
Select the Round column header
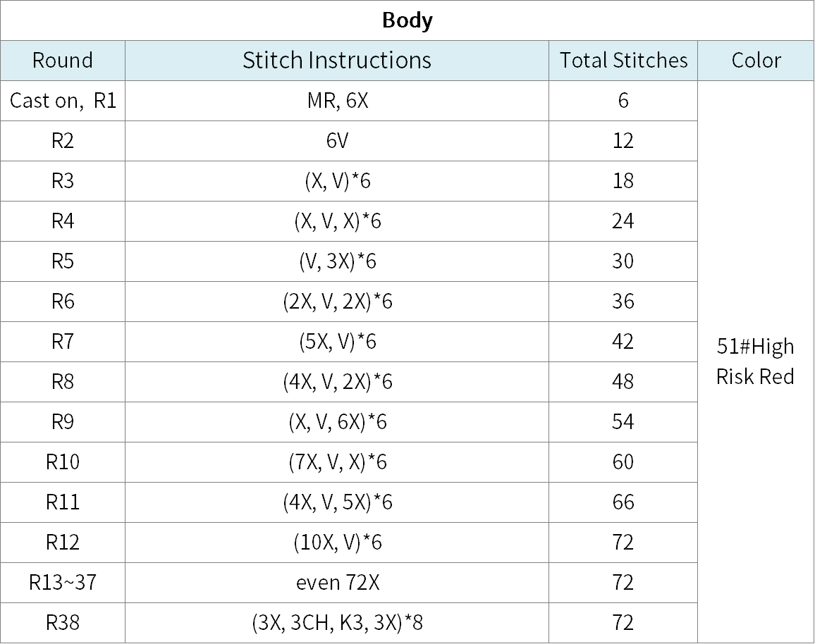click(62, 61)
